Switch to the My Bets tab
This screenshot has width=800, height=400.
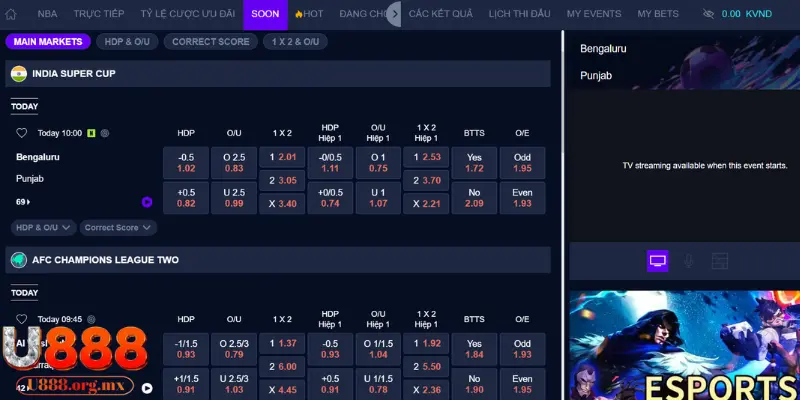click(657, 14)
